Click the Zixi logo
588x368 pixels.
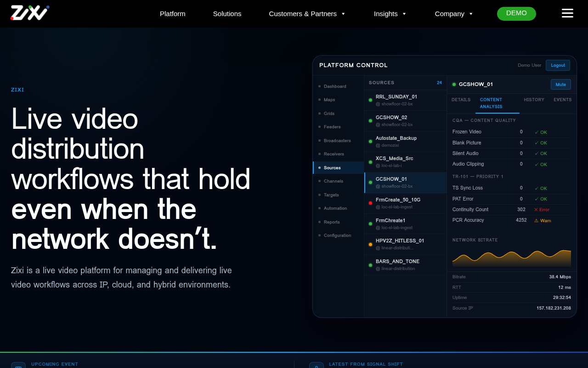point(30,13)
